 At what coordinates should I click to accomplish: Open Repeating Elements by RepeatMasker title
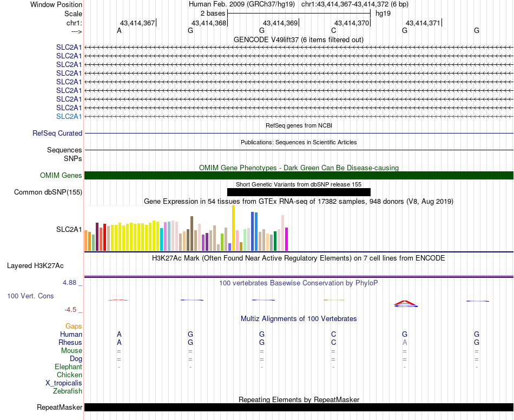pos(299,399)
